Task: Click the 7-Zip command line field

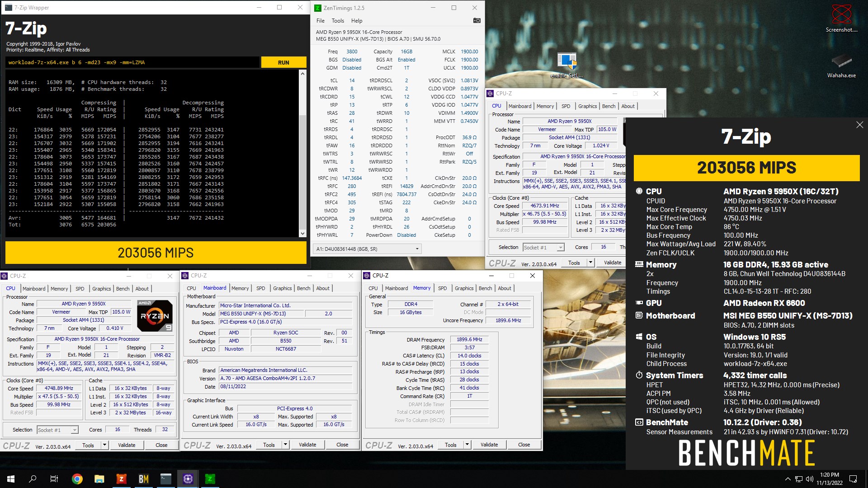Action: (133, 62)
